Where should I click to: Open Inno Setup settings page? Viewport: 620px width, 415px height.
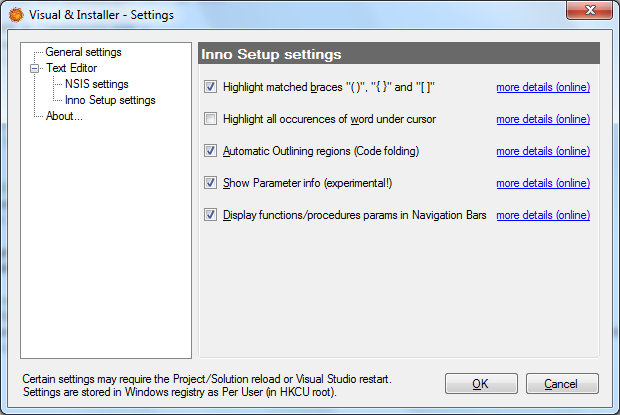pyautogui.click(x=110, y=100)
